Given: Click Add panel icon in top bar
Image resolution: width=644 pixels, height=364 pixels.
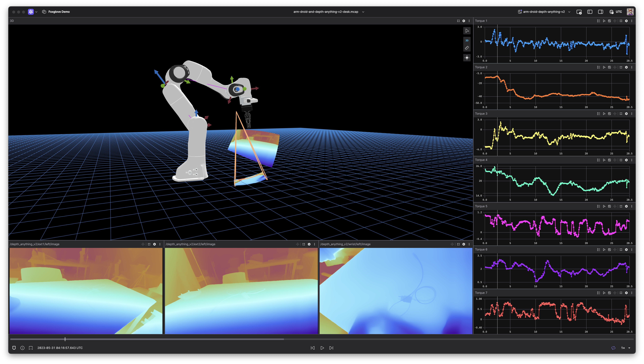Looking at the screenshot, I should coord(579,12).
